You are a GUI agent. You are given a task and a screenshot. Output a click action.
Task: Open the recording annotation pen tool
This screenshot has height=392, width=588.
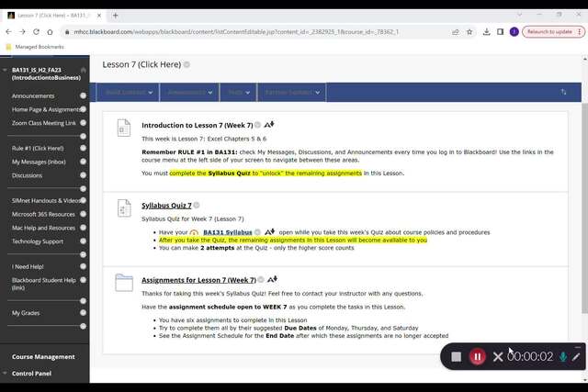pyautogui.click(x=577, y=356)
